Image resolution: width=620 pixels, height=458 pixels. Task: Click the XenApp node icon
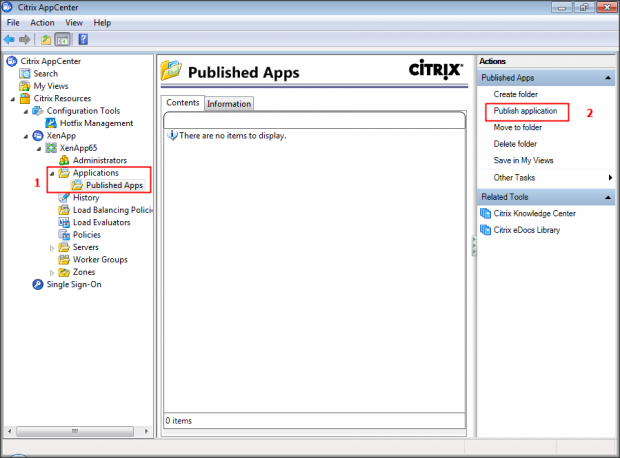pos(38,136)
